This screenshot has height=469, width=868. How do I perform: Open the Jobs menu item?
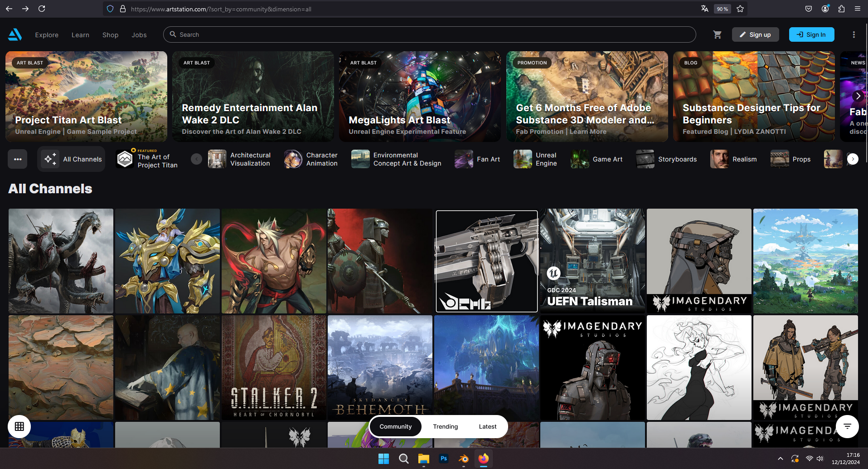[139, 35]
